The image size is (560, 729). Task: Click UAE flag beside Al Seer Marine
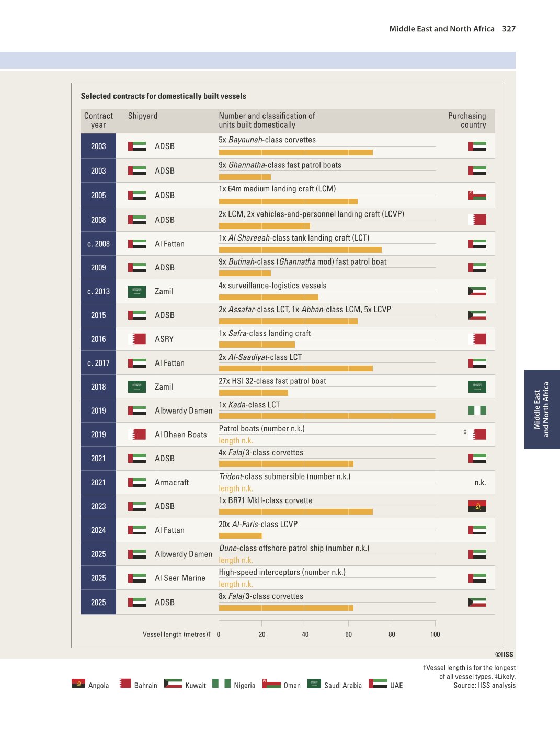pos(137,578)
